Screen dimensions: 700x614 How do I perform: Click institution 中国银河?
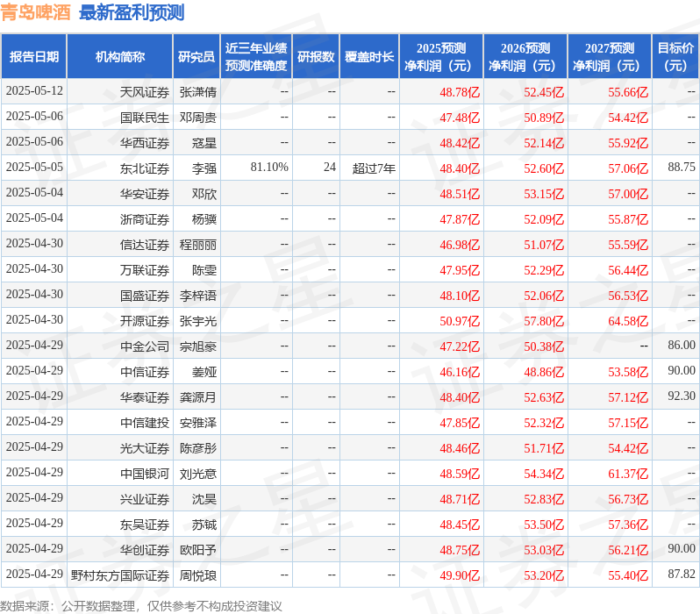click(144, 475)
